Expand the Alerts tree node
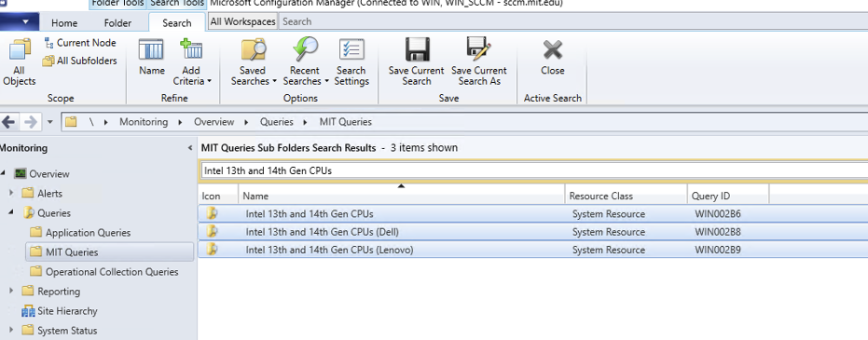Image resolution: width=868 pixels, height=340 pixels. 12,194
